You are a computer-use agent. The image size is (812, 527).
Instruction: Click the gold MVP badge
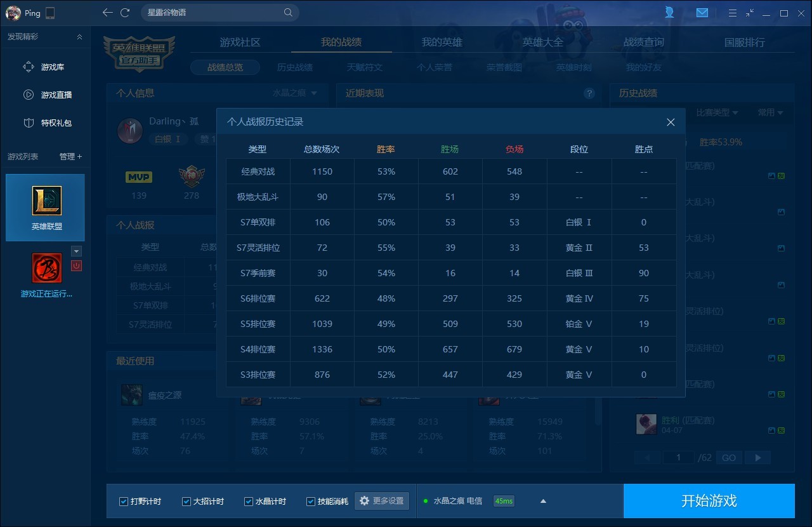[139, 177]
